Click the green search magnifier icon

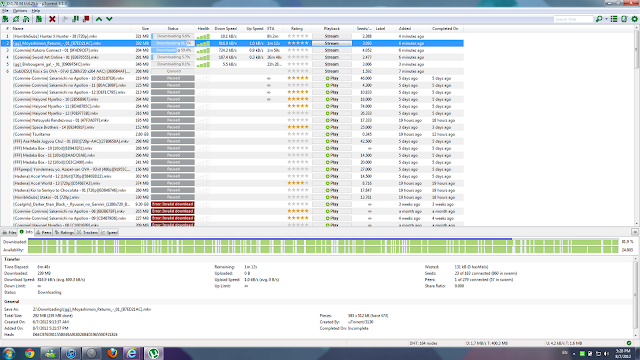click(599, 19)
